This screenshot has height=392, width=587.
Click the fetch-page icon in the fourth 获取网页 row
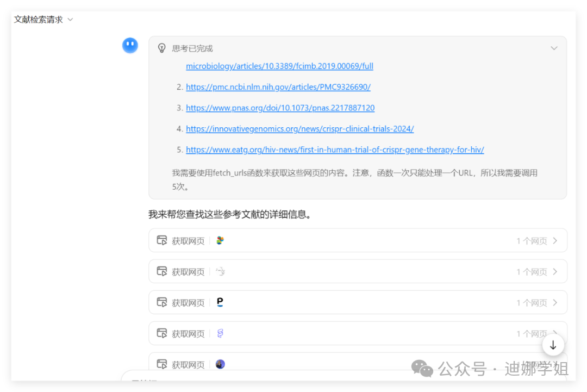coord(162,333)
